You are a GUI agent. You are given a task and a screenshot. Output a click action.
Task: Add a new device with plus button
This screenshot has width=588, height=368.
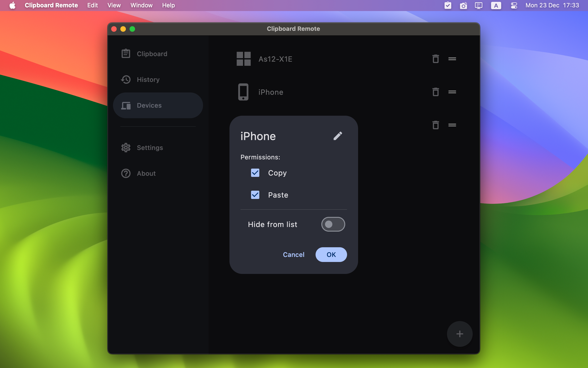(459, 334)
